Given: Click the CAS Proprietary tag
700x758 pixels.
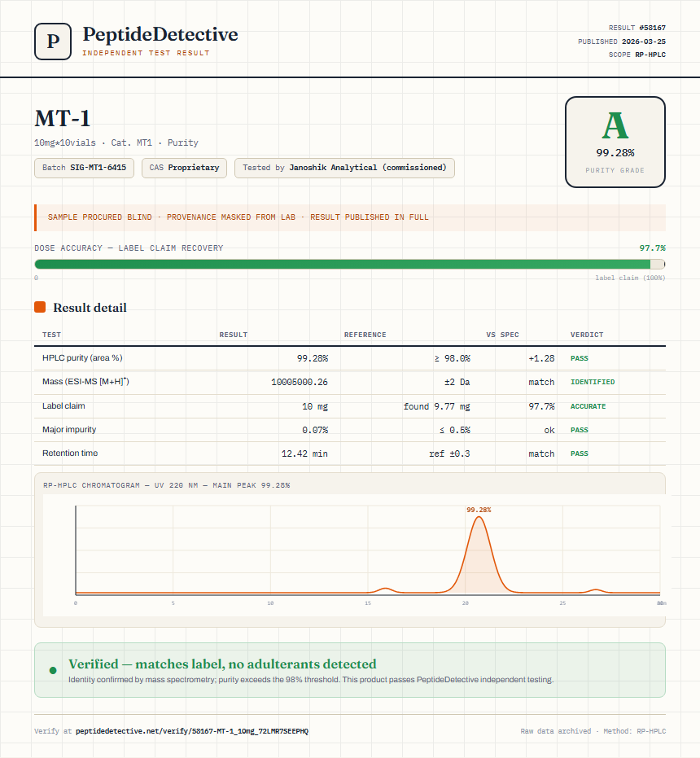Looking at the screenshot, I should (184, 168).
